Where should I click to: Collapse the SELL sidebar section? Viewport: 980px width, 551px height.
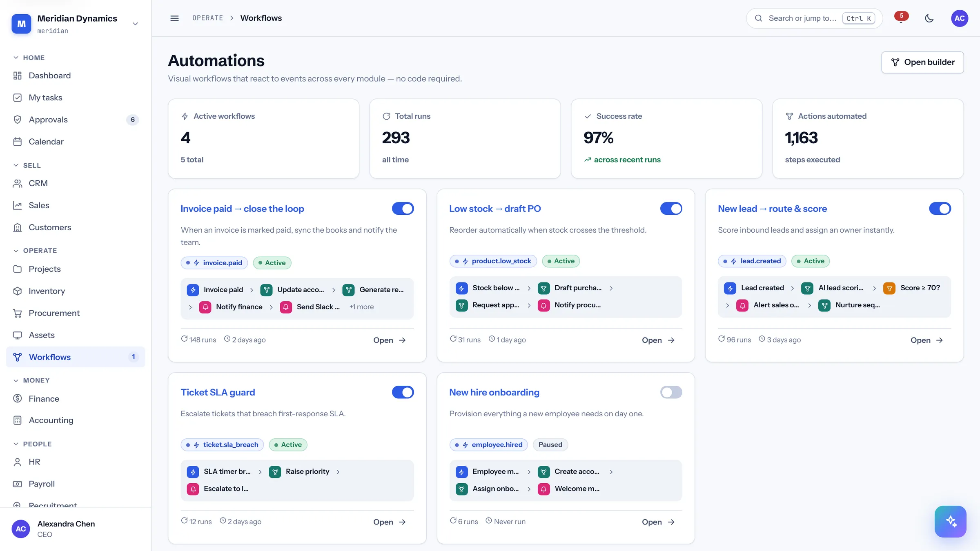point(27,165)
